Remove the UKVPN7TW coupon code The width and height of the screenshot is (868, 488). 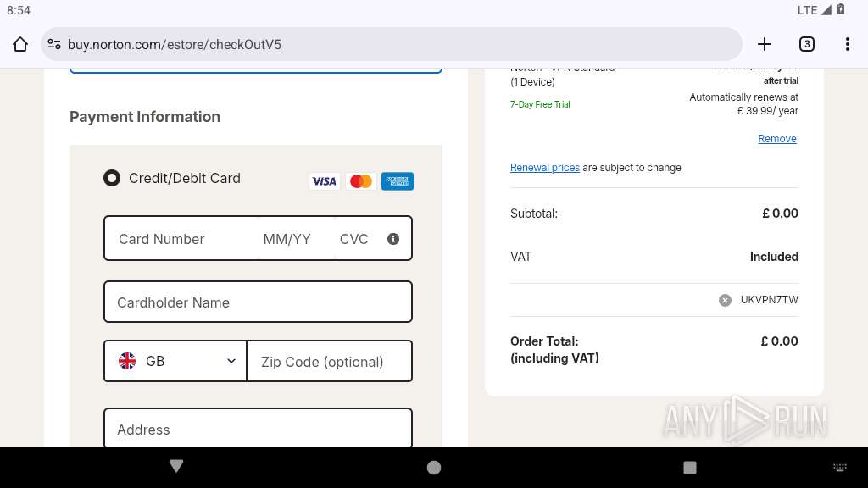click(725, 300)
